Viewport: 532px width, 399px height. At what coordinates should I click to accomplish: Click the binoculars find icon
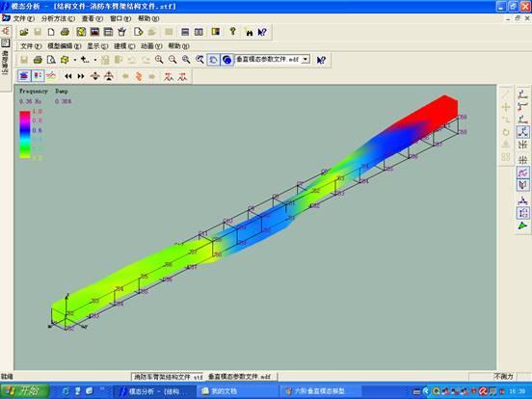(250, 33)
